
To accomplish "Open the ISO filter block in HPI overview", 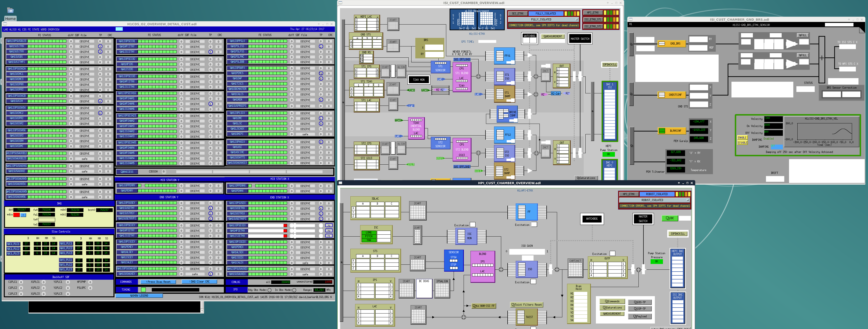I will click(x=526, y=269).
